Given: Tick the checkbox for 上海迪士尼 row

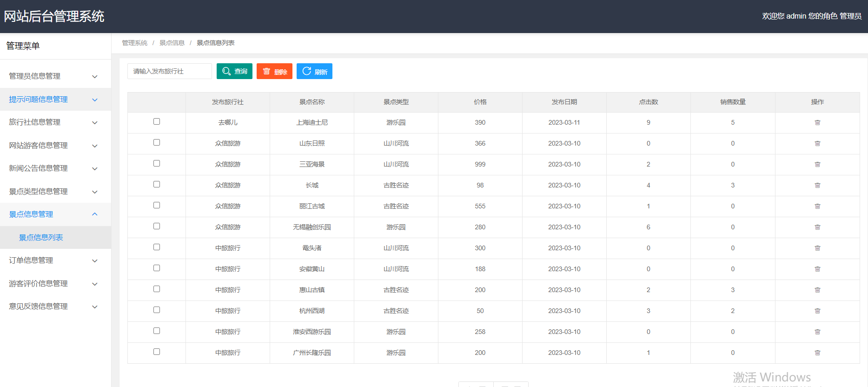Looking at the screenshot, I should click(x=157, y=121).
